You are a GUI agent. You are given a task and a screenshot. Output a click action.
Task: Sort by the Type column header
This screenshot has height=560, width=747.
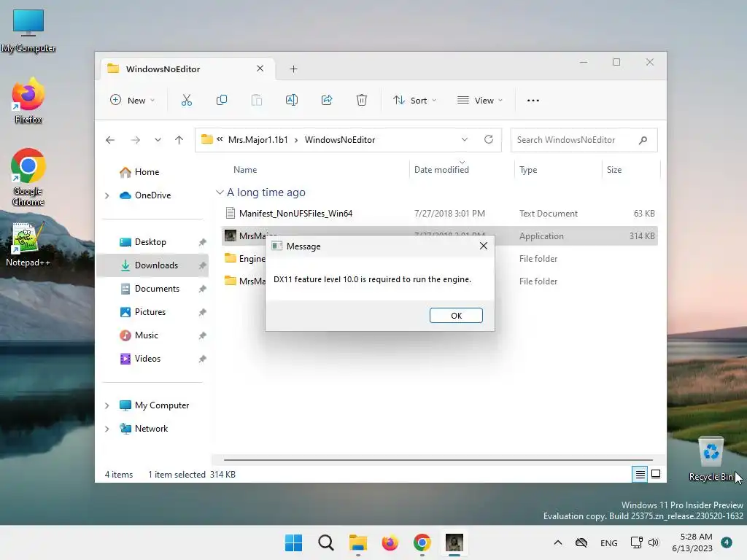click(x=528, y=169)
